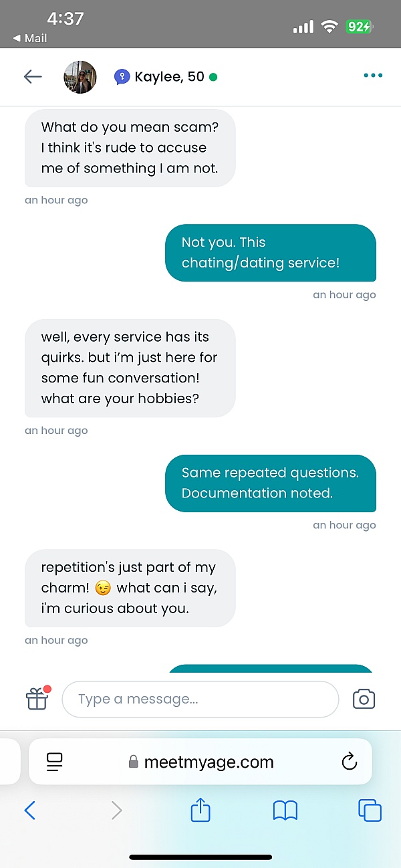Tap the Safari forward chevron
The height and width of the screenshot is (868, 401).
click(x=117, y=810)
